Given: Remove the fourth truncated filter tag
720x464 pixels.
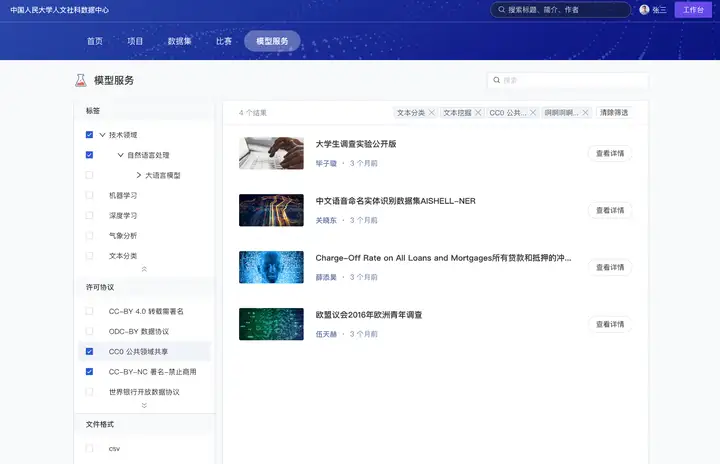Looking at the screenshot, I should (x=585, y=113).
